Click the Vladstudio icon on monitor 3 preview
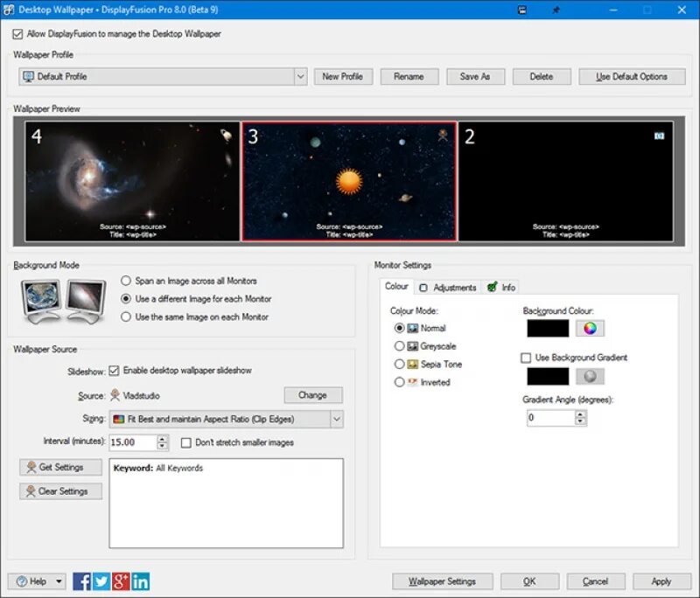 [443, 136]
